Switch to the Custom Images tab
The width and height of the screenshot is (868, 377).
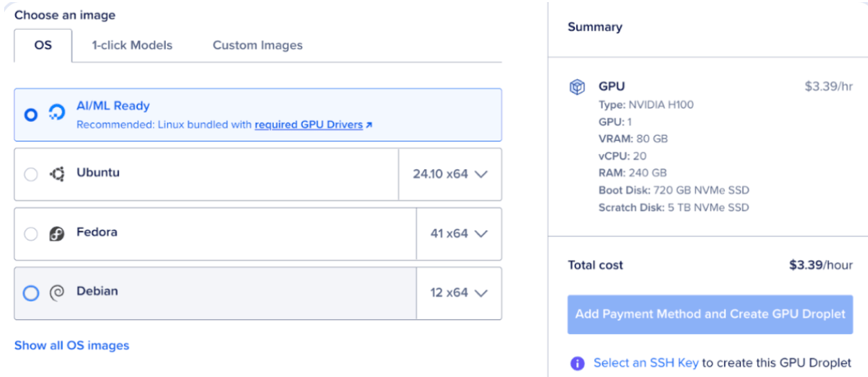click(x=258, y=46)
